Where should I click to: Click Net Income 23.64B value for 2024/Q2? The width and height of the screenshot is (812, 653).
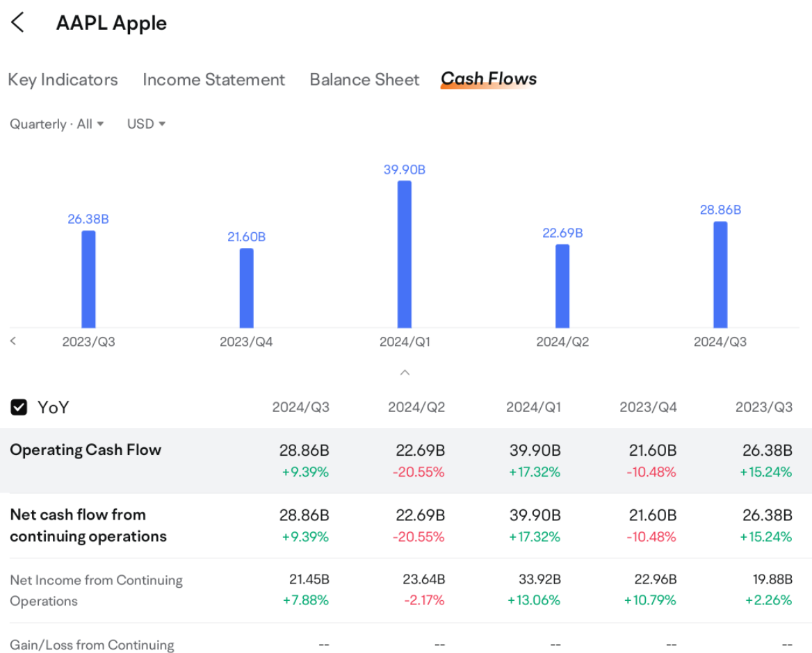click(x=424, y=579)
